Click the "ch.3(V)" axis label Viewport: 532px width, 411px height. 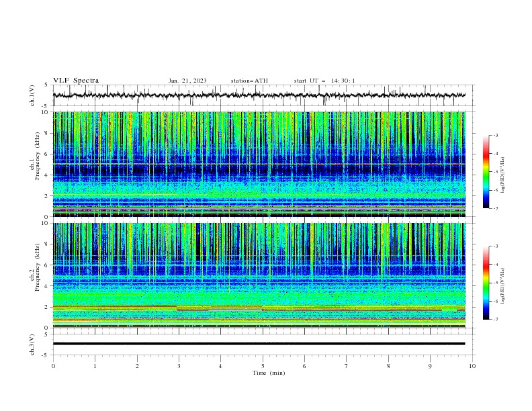[32, 345]
